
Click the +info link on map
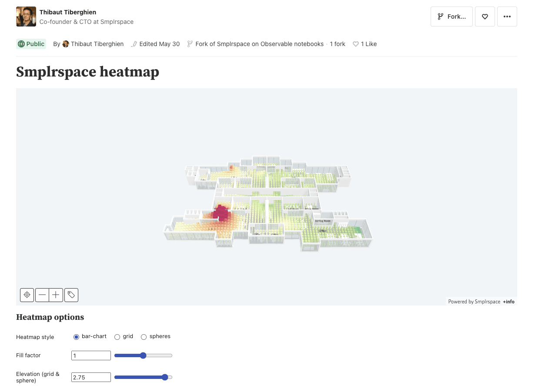[508, 302]
